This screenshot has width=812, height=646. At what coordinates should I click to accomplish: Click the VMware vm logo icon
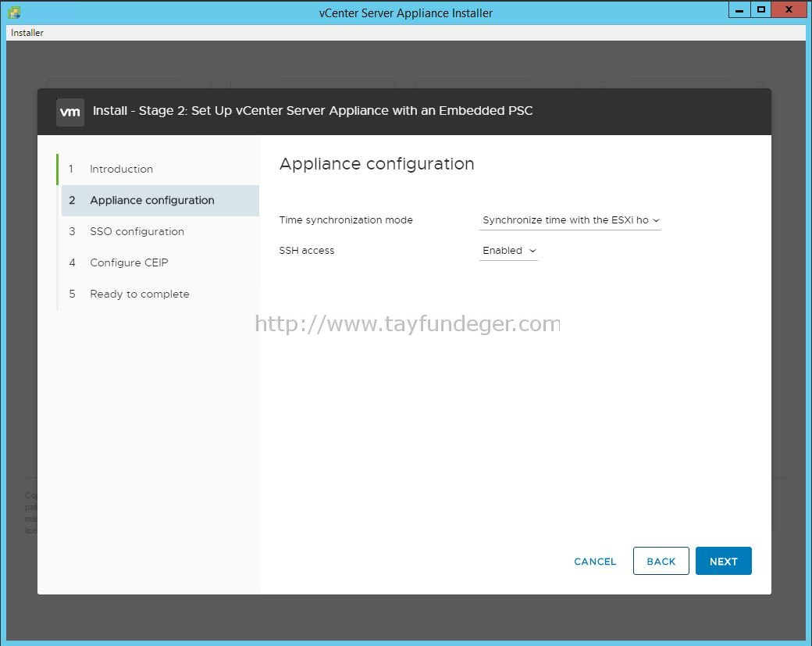click(70, 112)
